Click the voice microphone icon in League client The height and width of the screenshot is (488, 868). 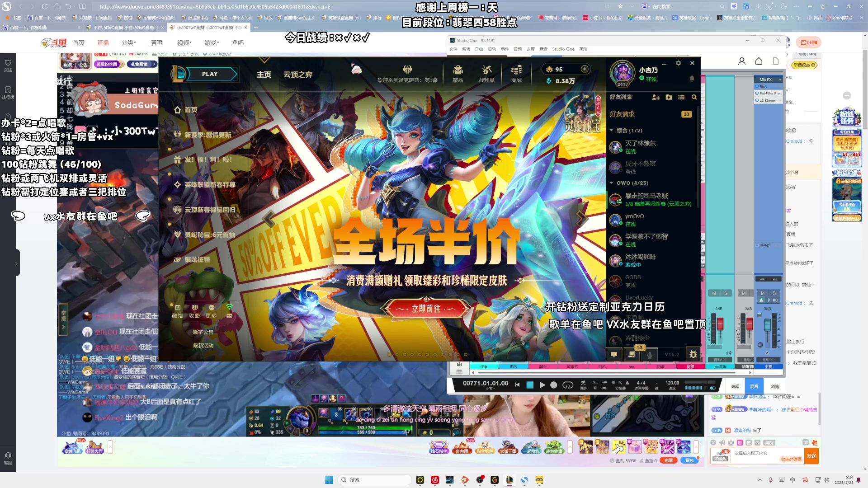650,354
